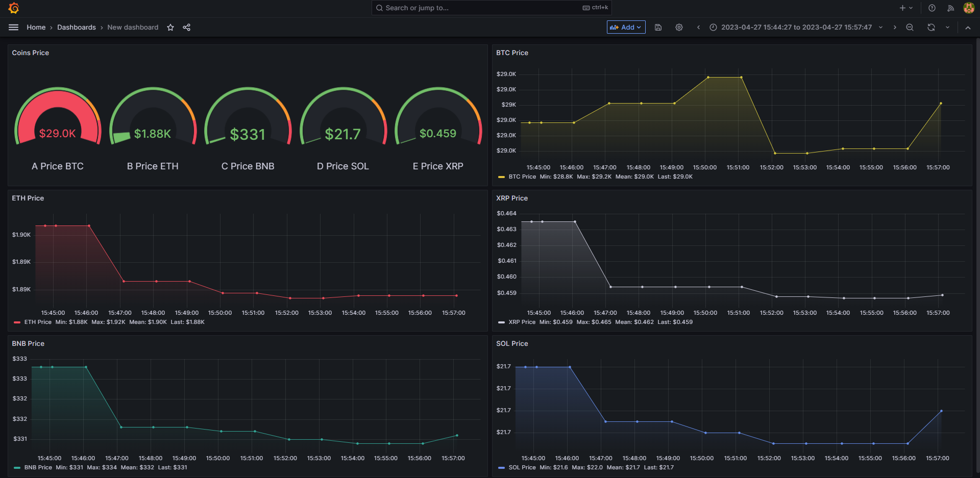Screen dimensions: 980x478
Task: Open the SOL Price panel title
Action: pos(512,343)
